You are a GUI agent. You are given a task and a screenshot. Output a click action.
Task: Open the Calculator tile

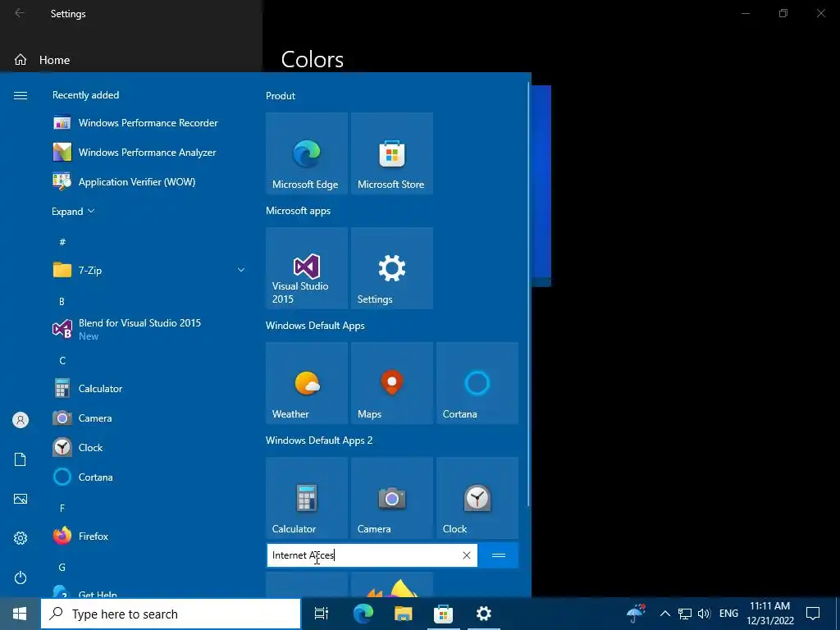point(307,498)
